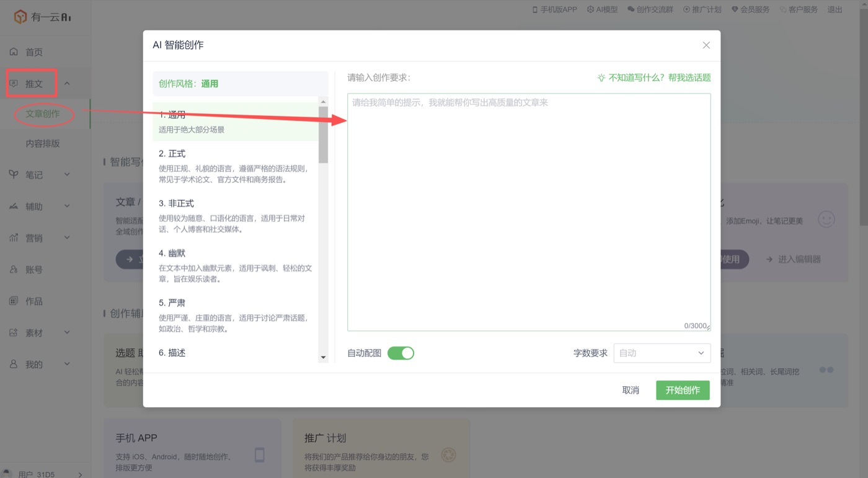
Task: Click inside the 创作要求 text area
Action: [529, 212]
